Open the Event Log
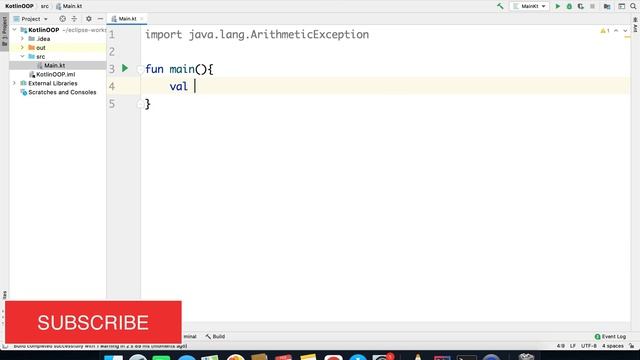640x360 pixels. pyautogui.click(x=610, y=336)
